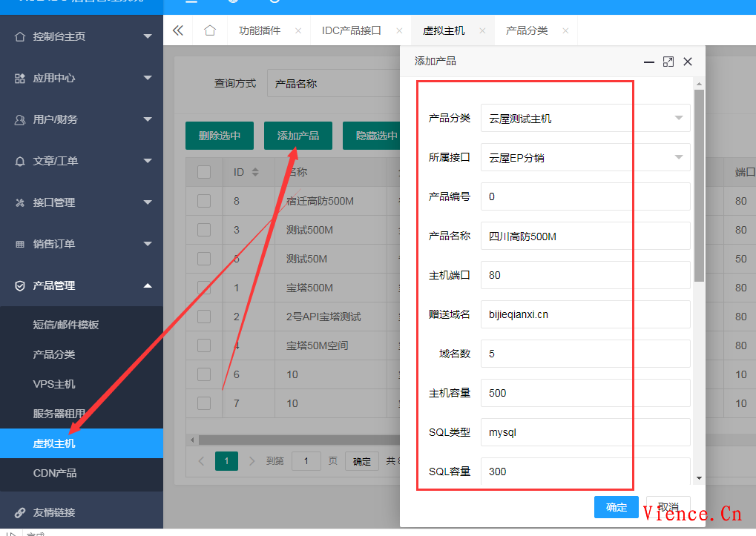Click the 用户/财务 user icon
This screenshot has height=536, width=756.
click(x=21, y=119)
